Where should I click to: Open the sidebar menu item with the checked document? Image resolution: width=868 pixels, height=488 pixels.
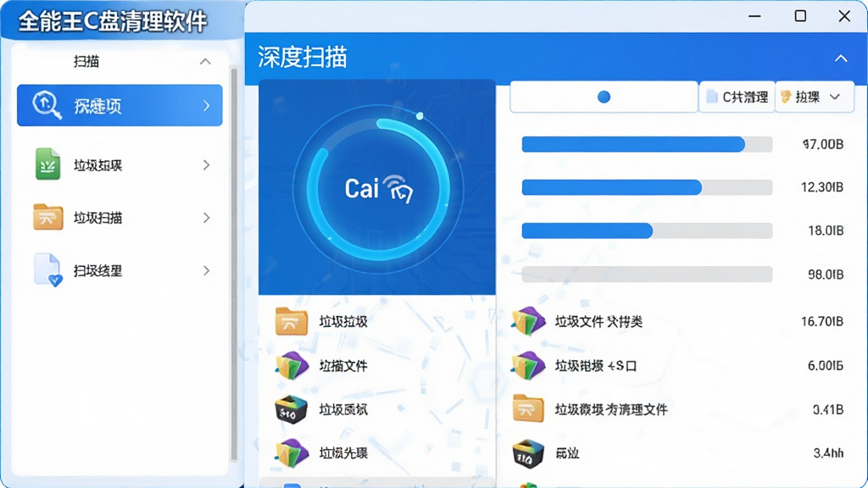(120, 270)
